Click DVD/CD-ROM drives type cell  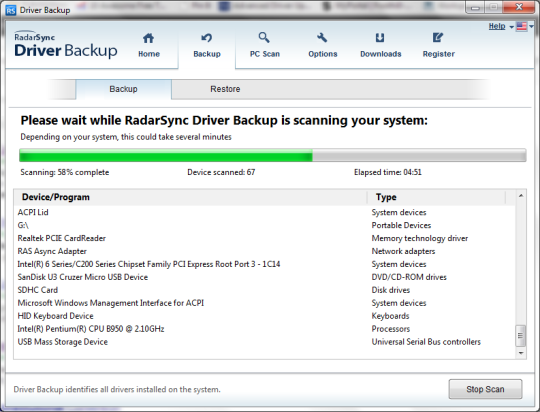[x=409, y=277]
